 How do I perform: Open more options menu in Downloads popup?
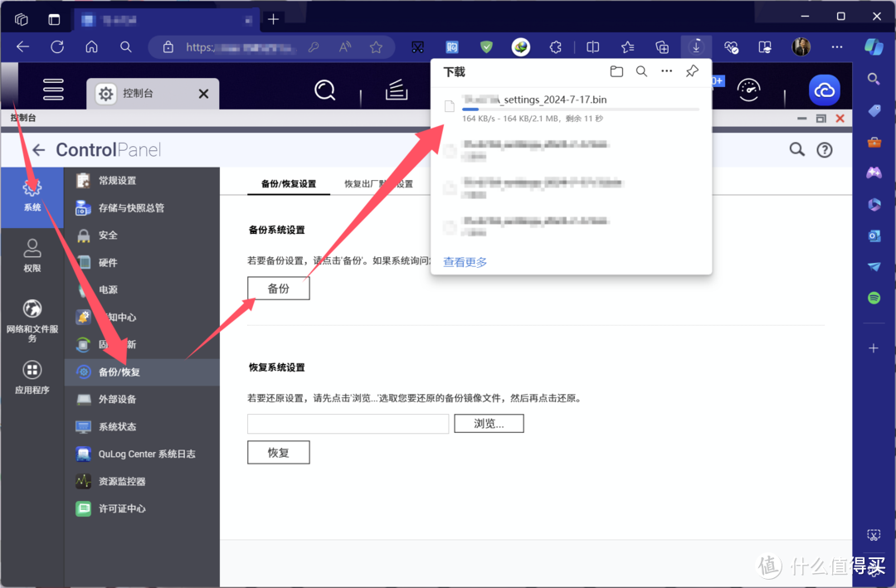click(667, 71)
